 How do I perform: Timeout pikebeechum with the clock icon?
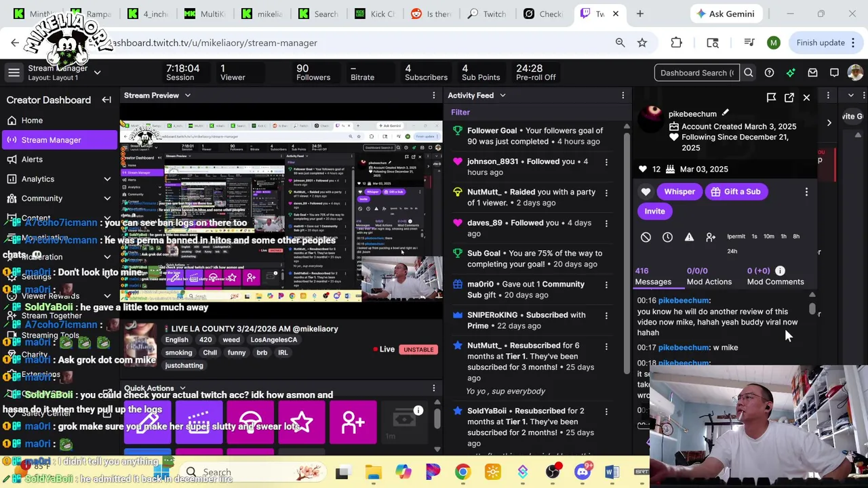[x=667, y=237]
